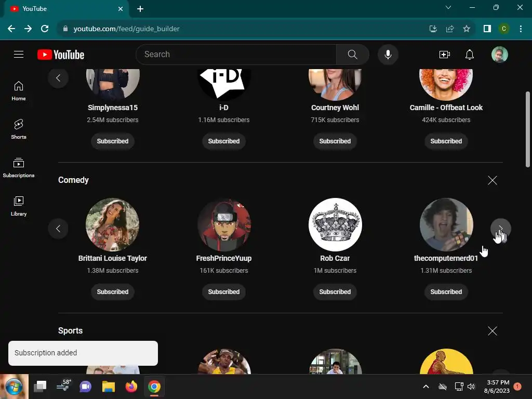Close the YouTube tab
Image resolution: width=532 pixels, height=399 pixels.
[121, 9]
